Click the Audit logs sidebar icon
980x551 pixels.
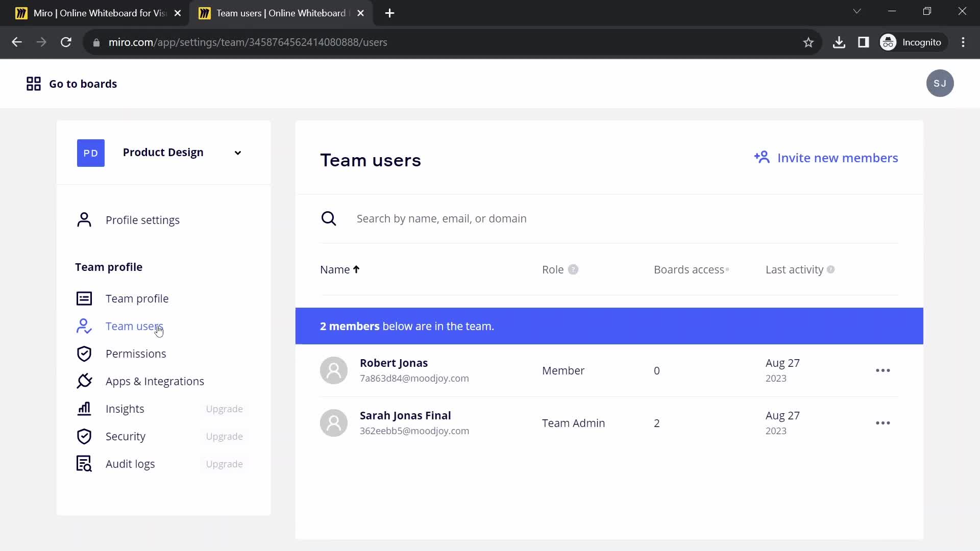click(84, 464)
